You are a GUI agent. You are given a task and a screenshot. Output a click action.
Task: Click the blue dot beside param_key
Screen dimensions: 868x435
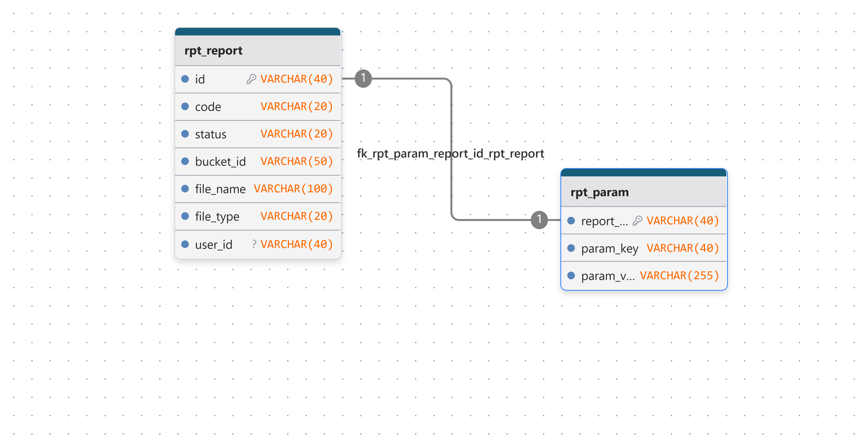[x=571, y=248]
